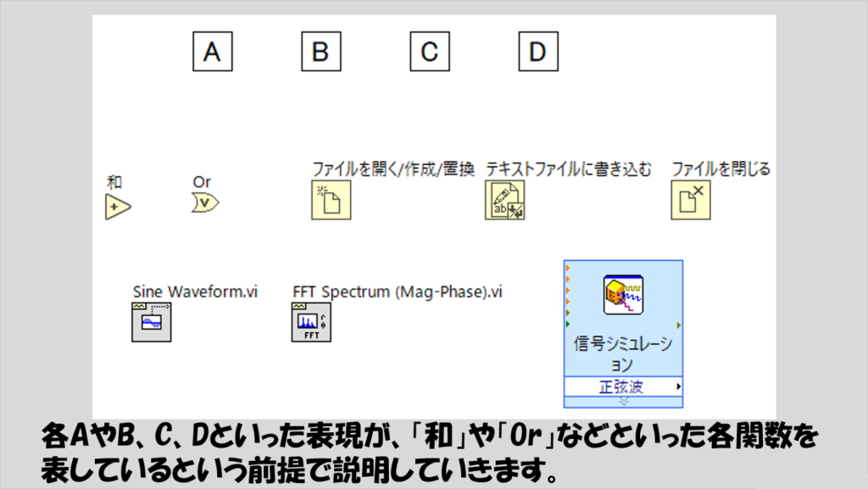Expand the Simulate Signal node's bottom chevron
This screenshot has height=489, width=868.
[x=623, y=401]
